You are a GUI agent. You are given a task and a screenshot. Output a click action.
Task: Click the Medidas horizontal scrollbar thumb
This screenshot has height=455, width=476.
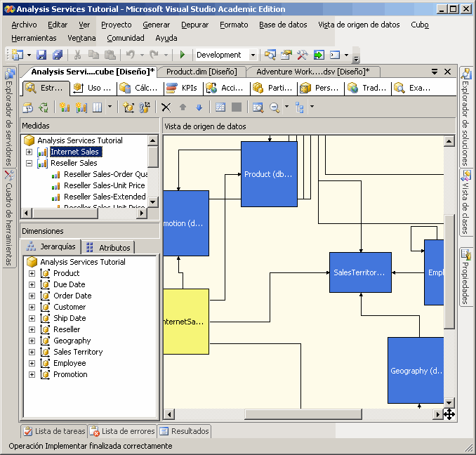click(x=65, y=213)
